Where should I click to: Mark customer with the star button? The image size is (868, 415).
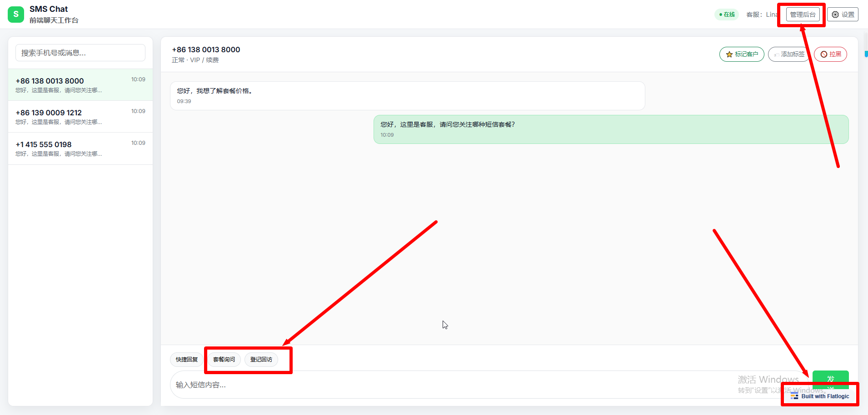click(x=742, y=54)
